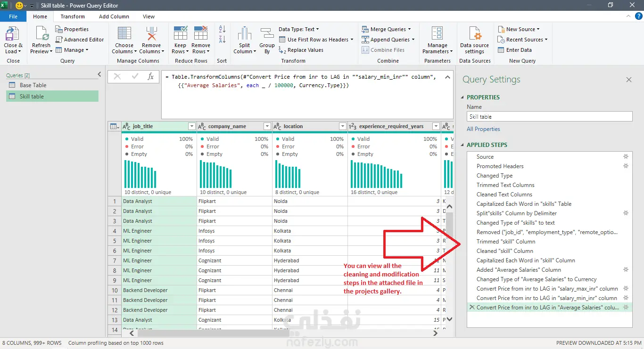Viewport: 644px width, 349px height.
Task: Click the ribbon collapse caret
Action: point(628,16)
